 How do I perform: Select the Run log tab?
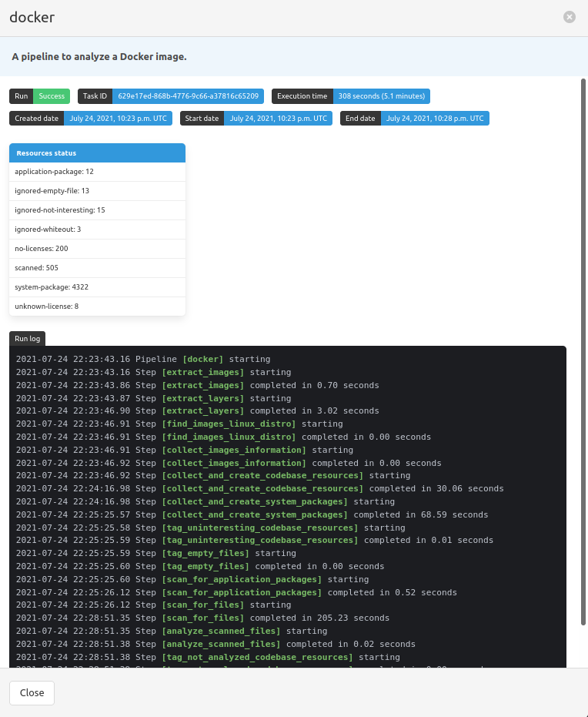pos(28,339)
